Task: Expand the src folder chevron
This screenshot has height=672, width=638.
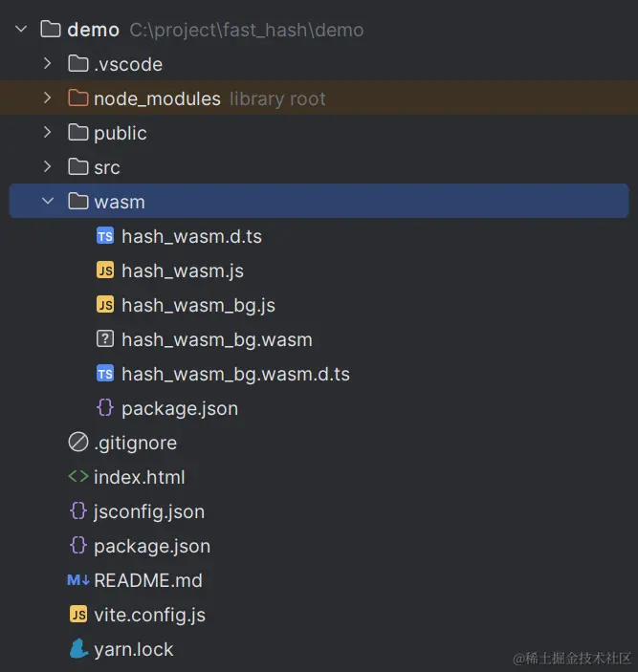Action: [x=48, y=167]
